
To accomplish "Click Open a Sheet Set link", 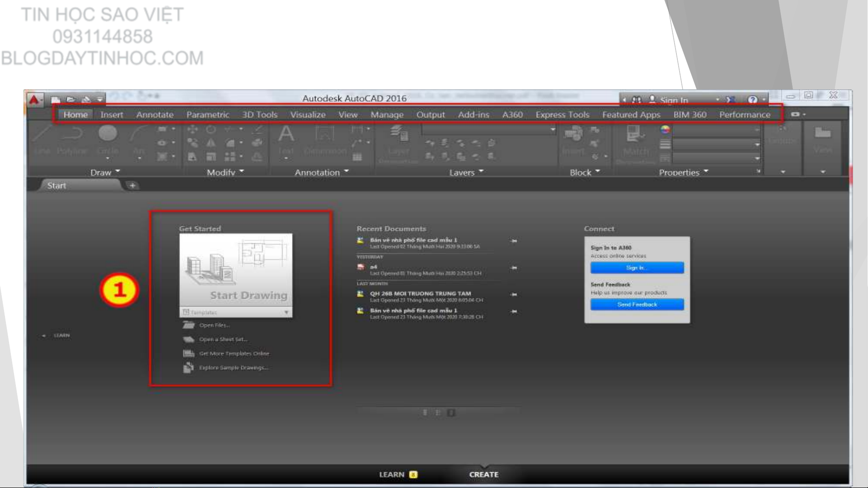I will (x=223, y=339).
